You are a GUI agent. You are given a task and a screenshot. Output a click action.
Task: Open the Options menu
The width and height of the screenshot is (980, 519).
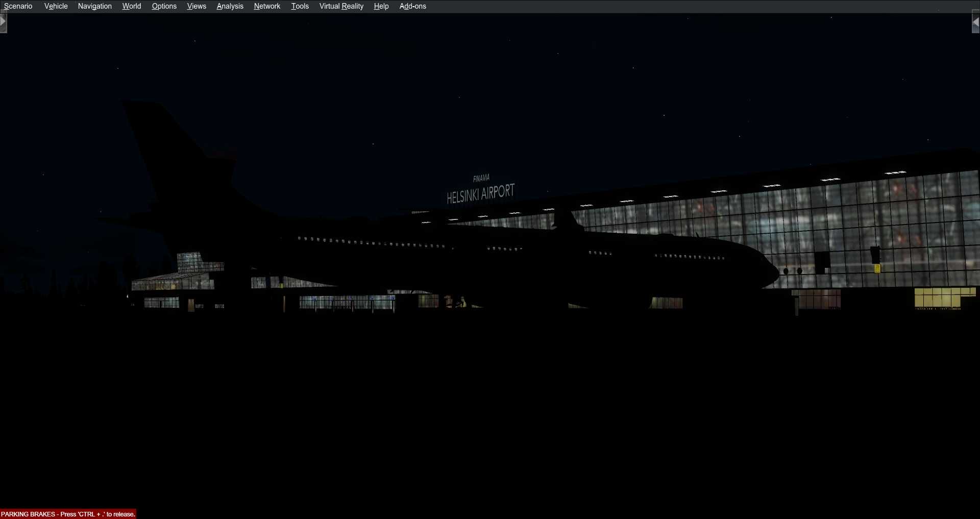(164, 6)
